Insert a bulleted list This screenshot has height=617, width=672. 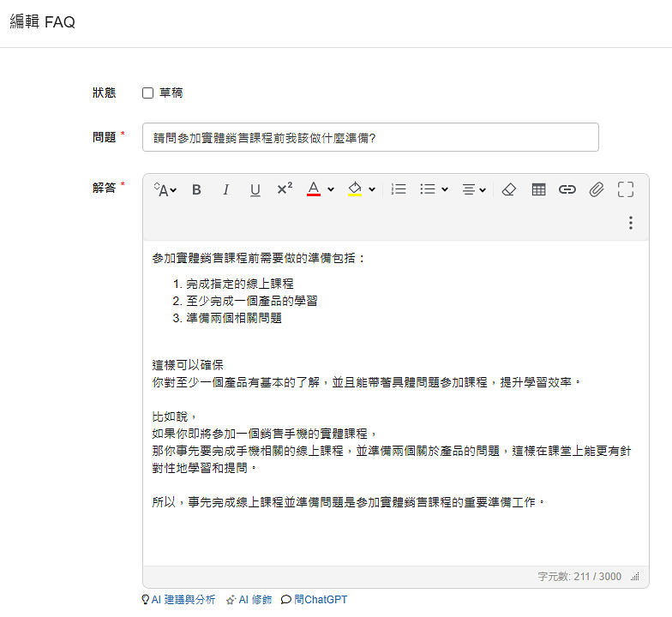coord(427,189)
